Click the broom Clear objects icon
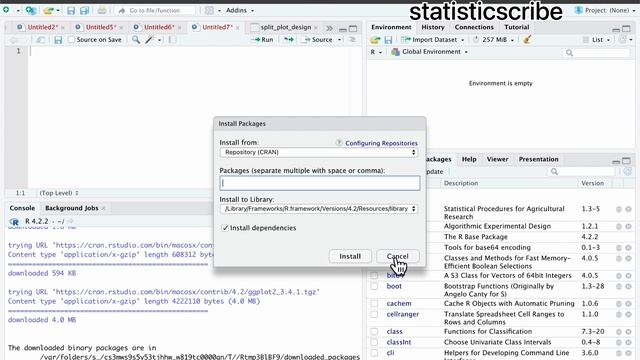This screenshot has width=640, height=360. [527, 40]
